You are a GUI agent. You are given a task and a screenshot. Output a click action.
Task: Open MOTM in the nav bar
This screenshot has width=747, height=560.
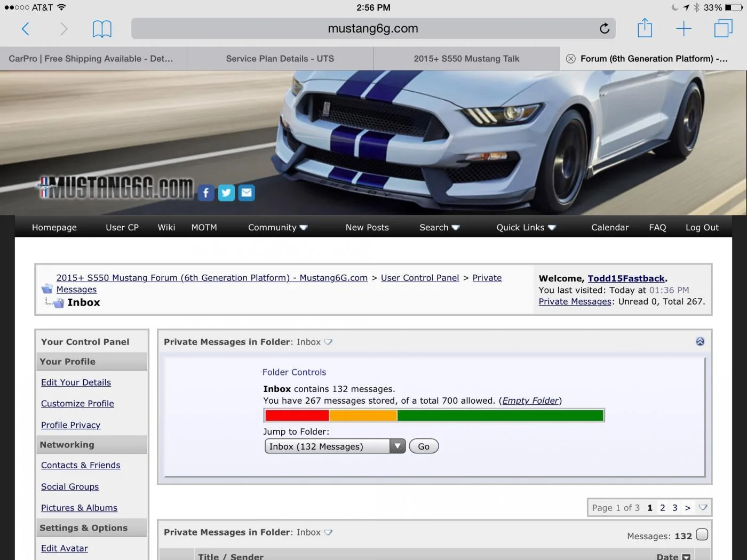204,227
